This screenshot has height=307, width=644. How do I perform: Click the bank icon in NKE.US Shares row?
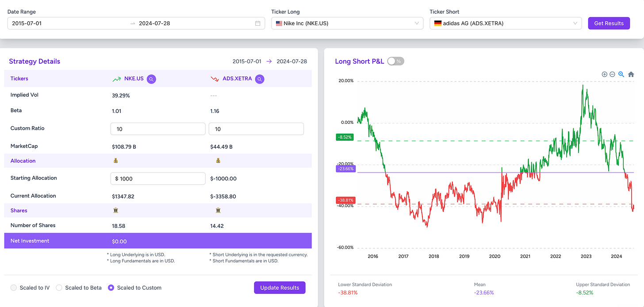coord(116,211)
